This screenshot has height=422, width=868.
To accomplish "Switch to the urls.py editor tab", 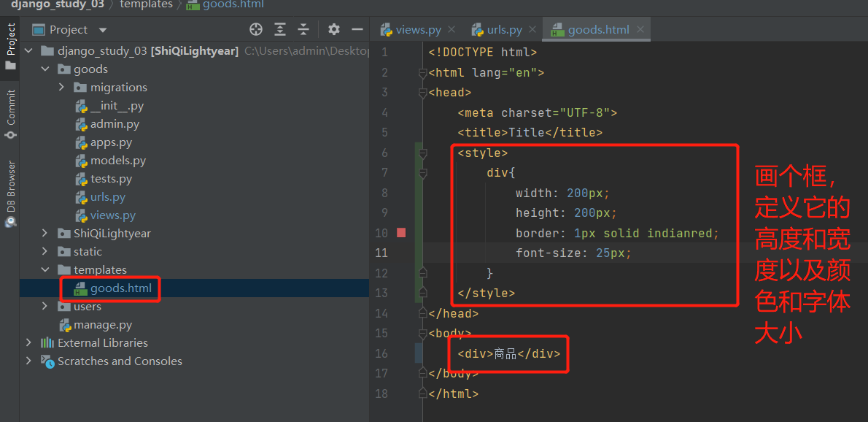I will click(504, 30).
